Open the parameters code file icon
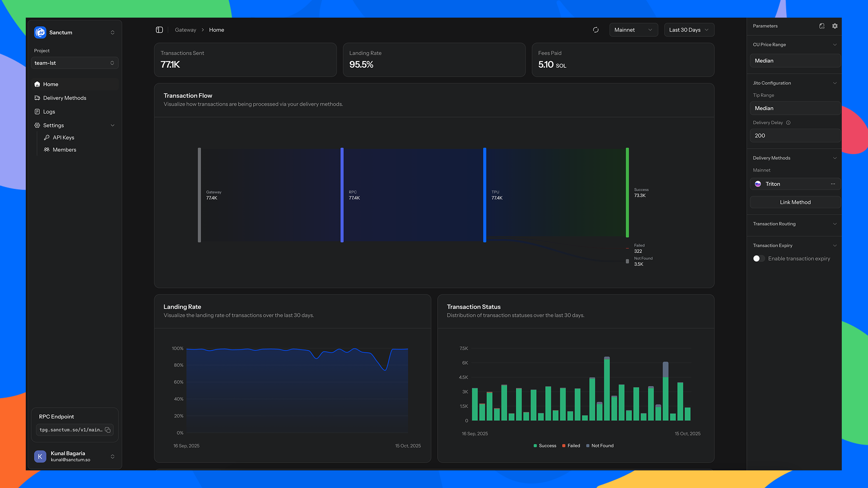 point(822,26)
